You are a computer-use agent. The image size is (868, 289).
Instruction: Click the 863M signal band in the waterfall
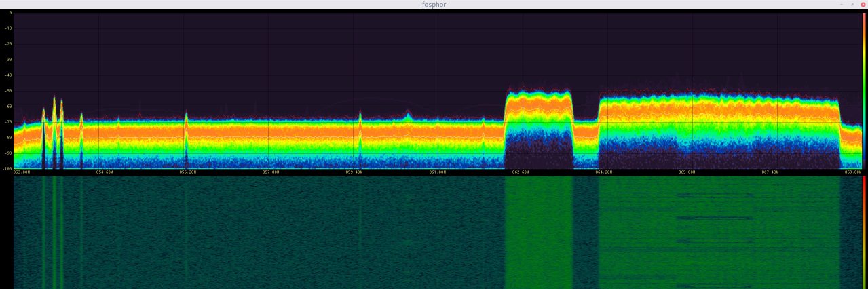[539, 233]
